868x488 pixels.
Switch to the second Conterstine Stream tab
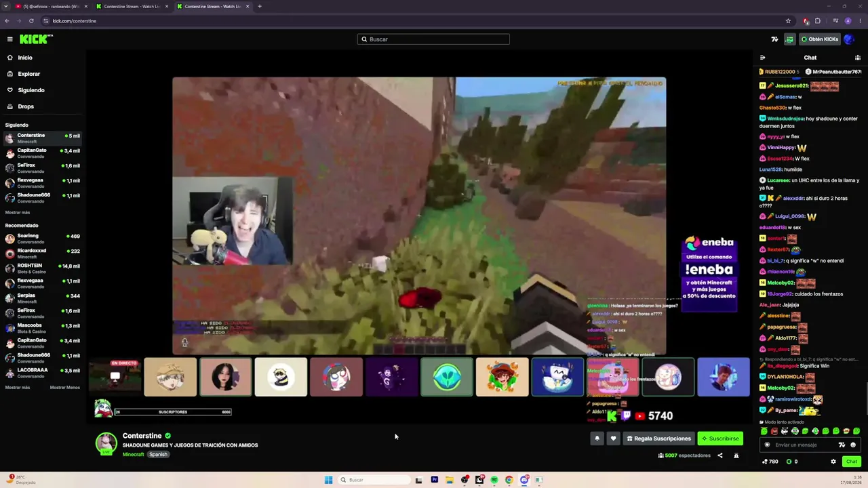(x=212, y=7)
